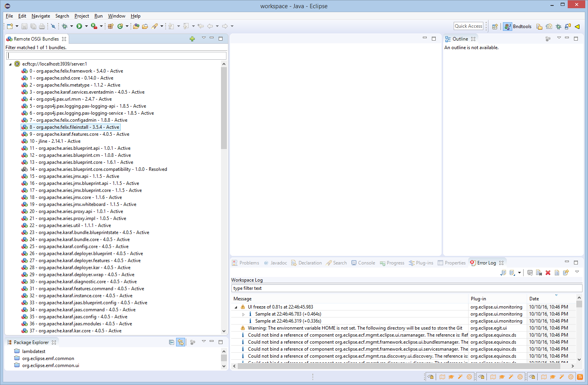Viewport: 588px width, 385px height.
Task: Toggle the Bndtools perspective button
Action: (x=517, y=27)
